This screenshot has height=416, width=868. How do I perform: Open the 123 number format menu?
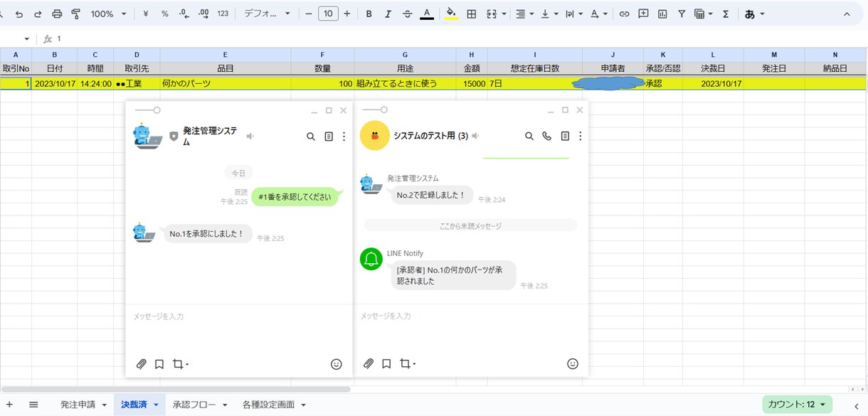click(223, 14)
